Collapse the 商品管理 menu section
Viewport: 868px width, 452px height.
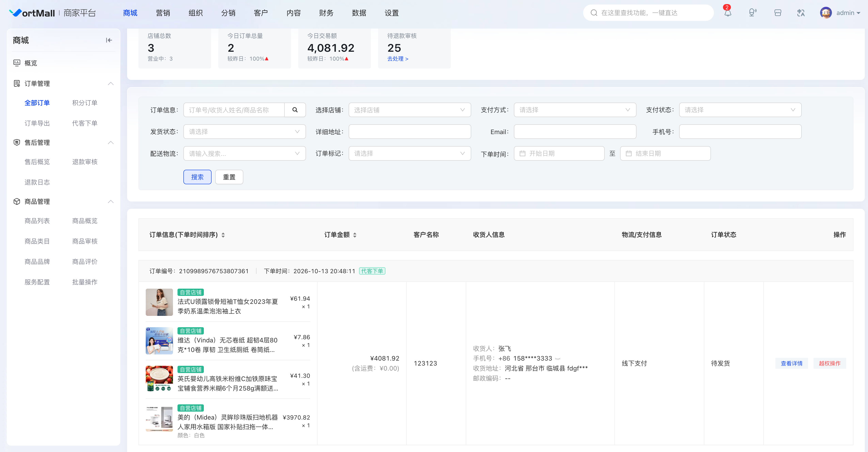click(x=111, y=201)
